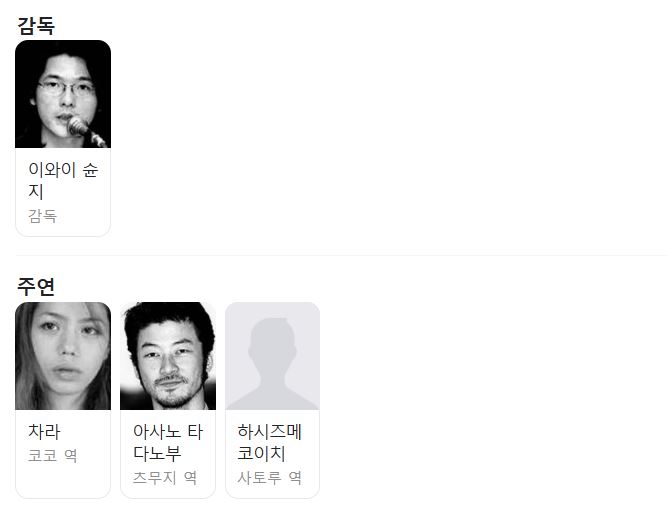Screen dimensions: 667x515
Task: Open the 아사노 타다노부 cast card
Action: click(168, 400)
